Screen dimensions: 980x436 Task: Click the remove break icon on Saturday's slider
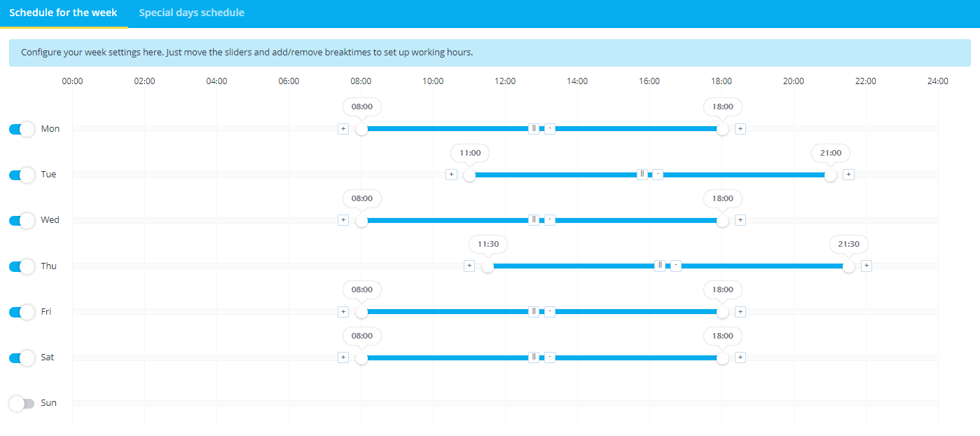click(x=549, y=357)
